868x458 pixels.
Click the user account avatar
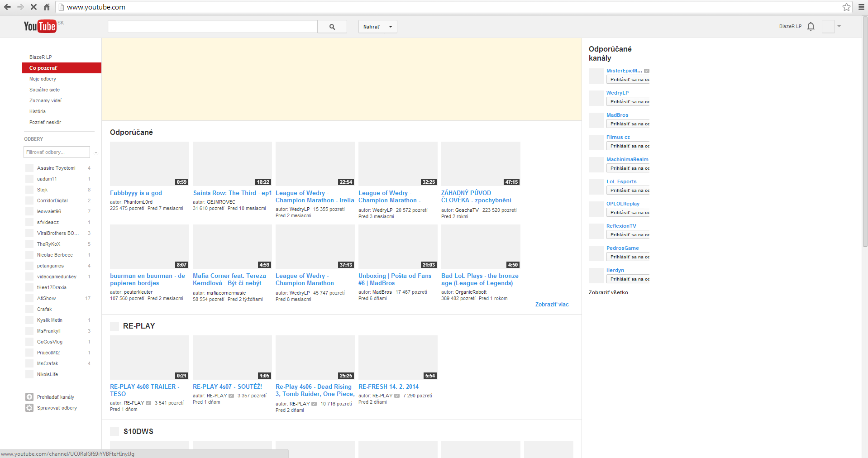point(828,26)
